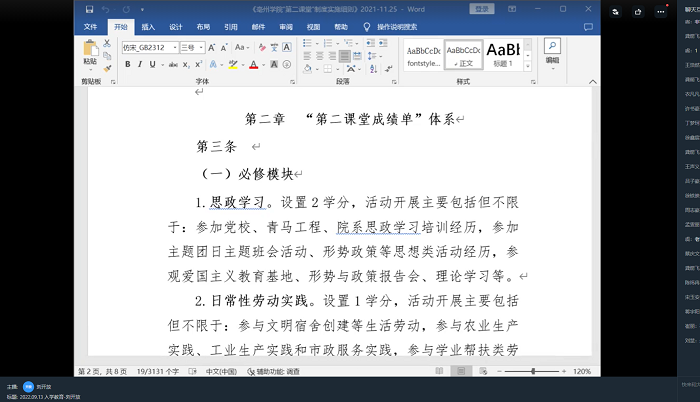Open the font size dropdown 三号
This screenshot has width=700, height=402.
[201, 47]
